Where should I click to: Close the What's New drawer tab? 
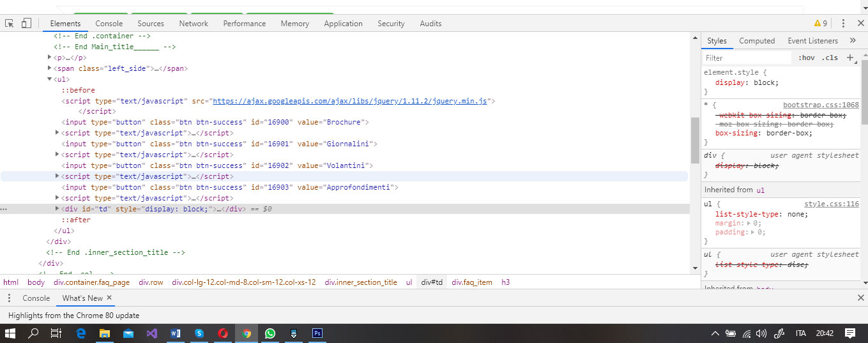tap(109, 298)
